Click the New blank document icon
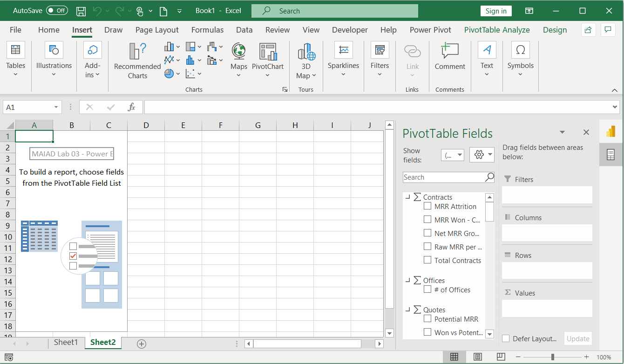624x364 pixels. point(163,11)
